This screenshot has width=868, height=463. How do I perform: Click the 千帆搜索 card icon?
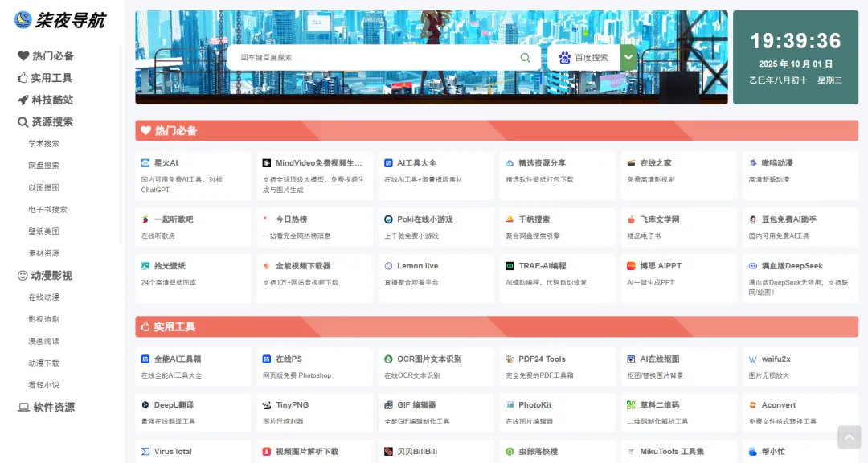point(510,219)
